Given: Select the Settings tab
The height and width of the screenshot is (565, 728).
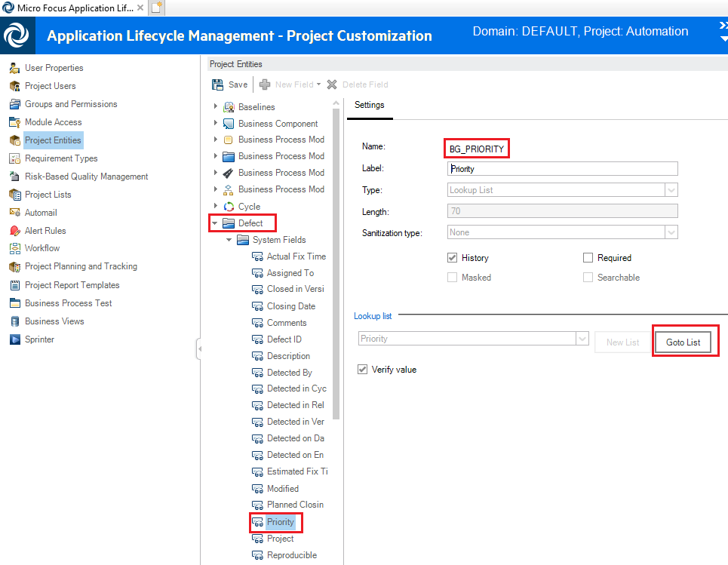Looking at the screenshot, I should pos(370,106).
